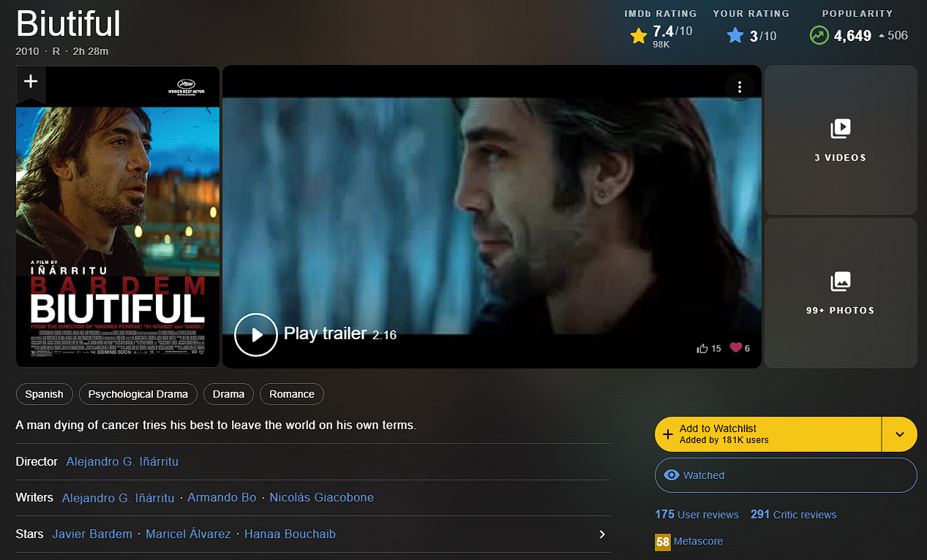Viewport: 927px width, 560px height.
Task: Click the R certificate rating link
Action: [56, 51]
